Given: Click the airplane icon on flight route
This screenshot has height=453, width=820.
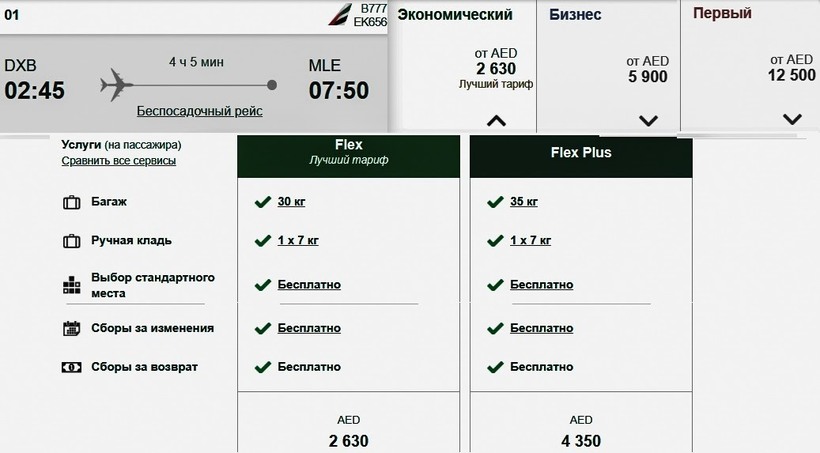Looking at the screenshot, I should click(x=117, y=85).
